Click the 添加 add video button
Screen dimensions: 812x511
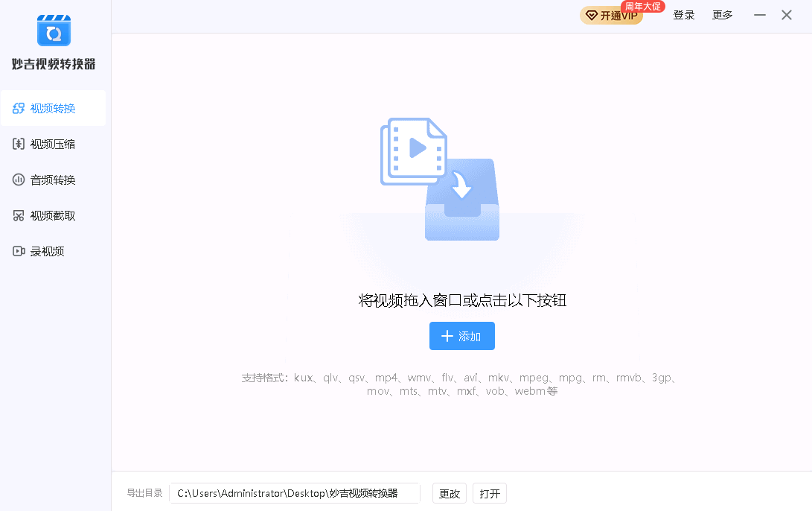tap(461, 336)
